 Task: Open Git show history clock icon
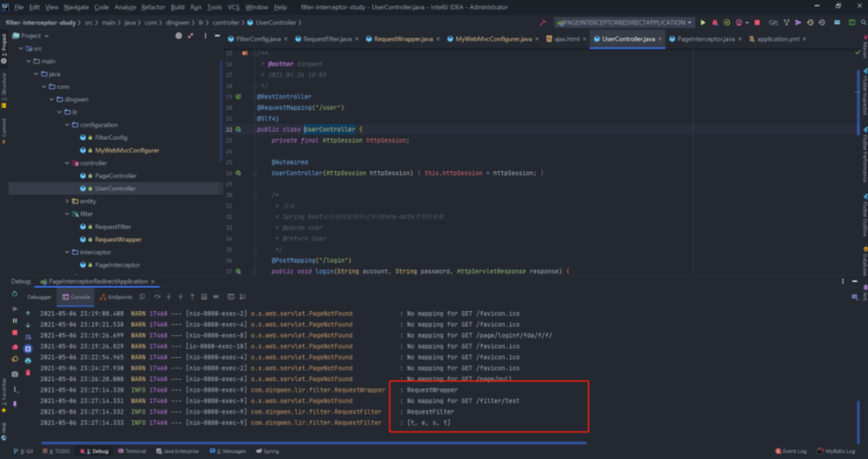810,23
